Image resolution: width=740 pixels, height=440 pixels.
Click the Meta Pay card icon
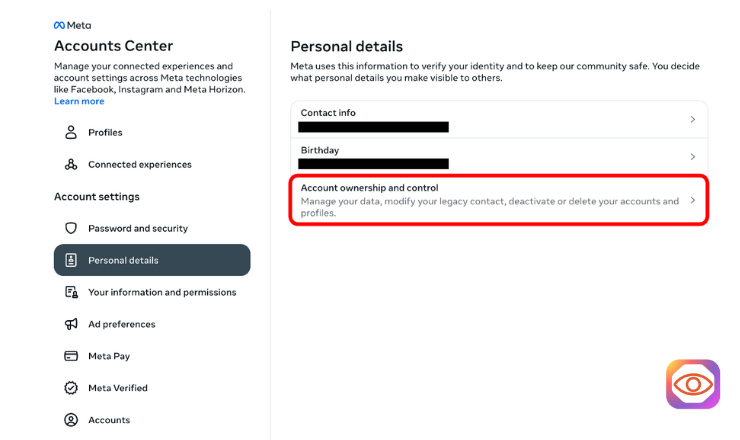[x=71, y=356]
